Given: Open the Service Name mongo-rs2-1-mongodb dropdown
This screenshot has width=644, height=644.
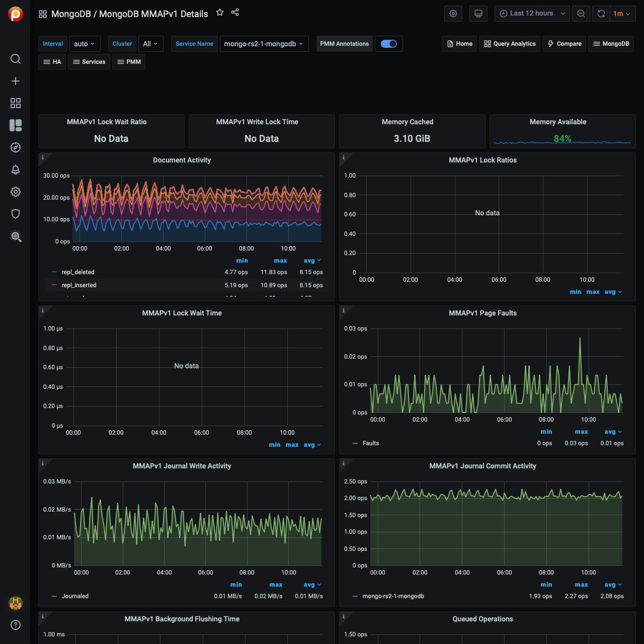Looking at the screenshot, I should point(264,44).
